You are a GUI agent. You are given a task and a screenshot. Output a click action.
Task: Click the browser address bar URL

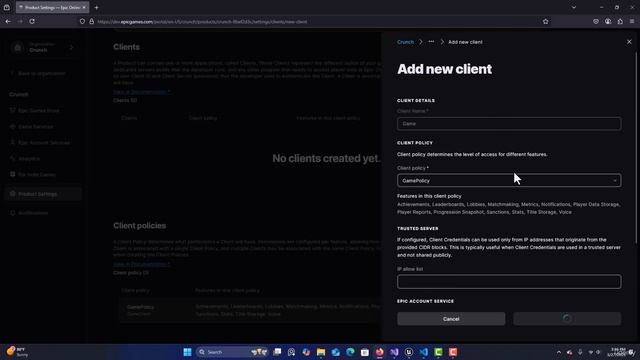[202, 22]
